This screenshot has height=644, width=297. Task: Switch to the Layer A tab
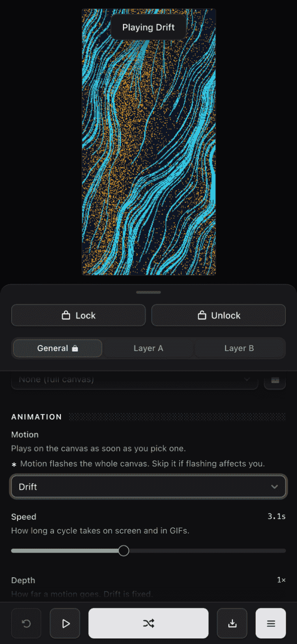(148, 348)
